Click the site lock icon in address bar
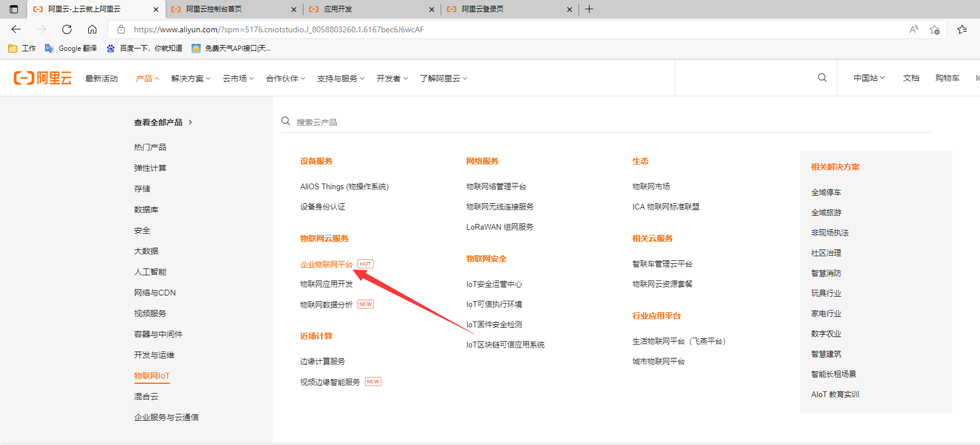This screenshot has height=445, width=980. tap(121, 29)
